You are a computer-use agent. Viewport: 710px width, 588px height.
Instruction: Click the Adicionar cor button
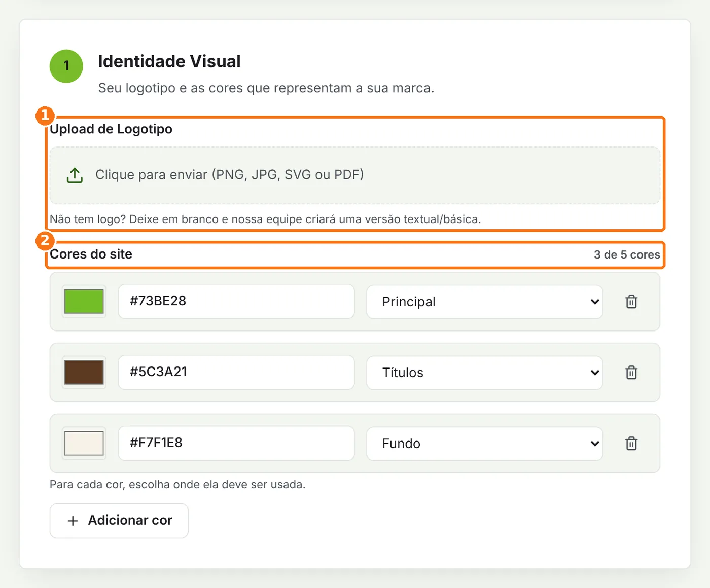click(119, 521)
